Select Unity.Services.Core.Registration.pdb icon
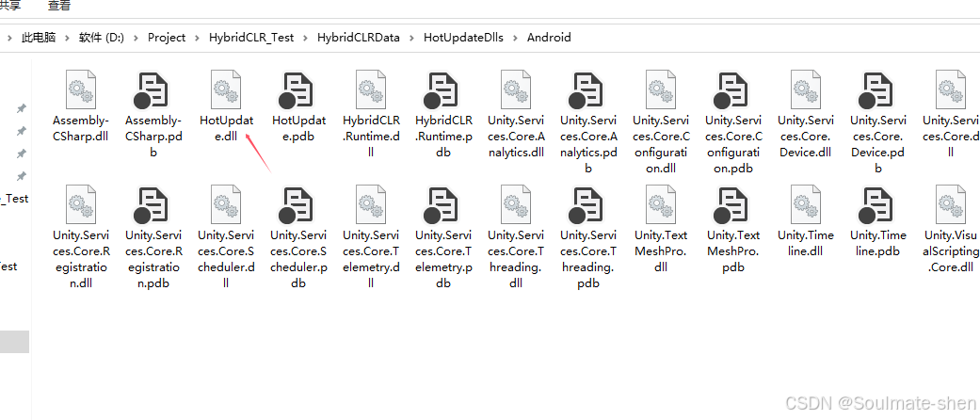980x420 pixels. tap(152, 206)
